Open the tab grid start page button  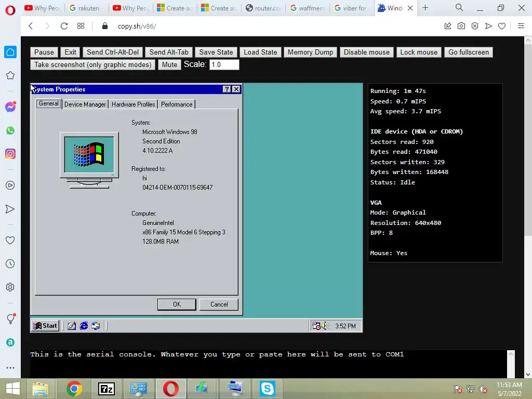[x=81, y=26]
